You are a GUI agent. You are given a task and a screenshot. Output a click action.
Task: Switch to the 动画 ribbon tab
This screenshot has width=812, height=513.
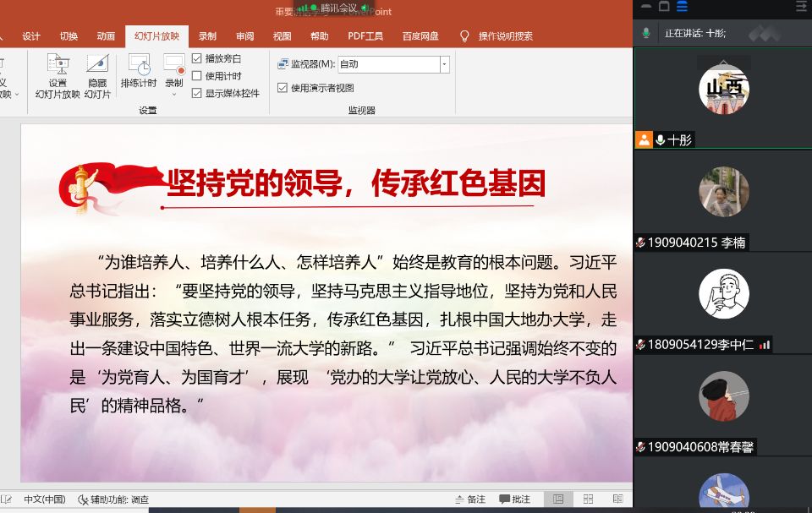(x=106, y=36)
